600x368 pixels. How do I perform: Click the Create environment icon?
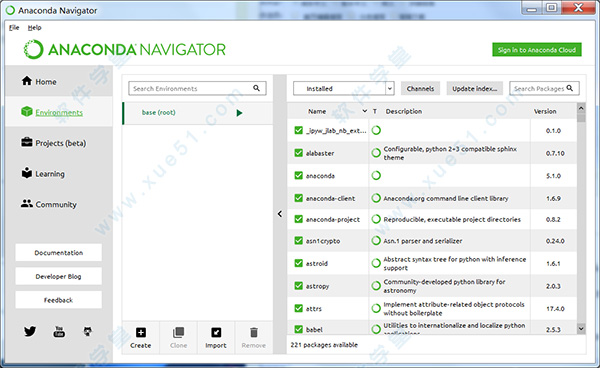[141, 332]
